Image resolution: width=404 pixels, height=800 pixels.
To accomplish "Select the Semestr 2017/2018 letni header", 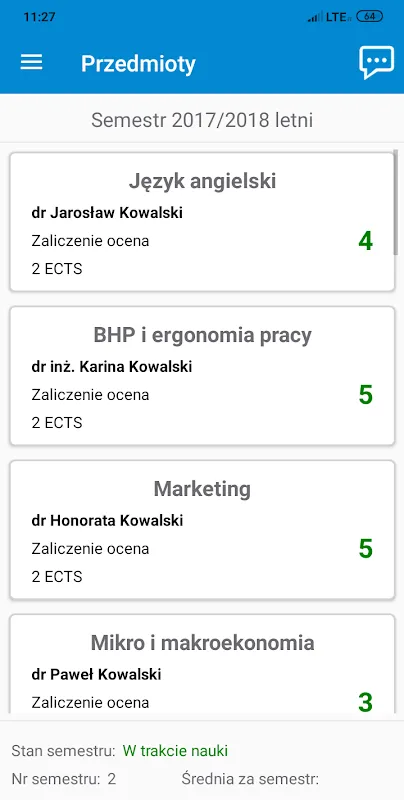I will (202, 120).
